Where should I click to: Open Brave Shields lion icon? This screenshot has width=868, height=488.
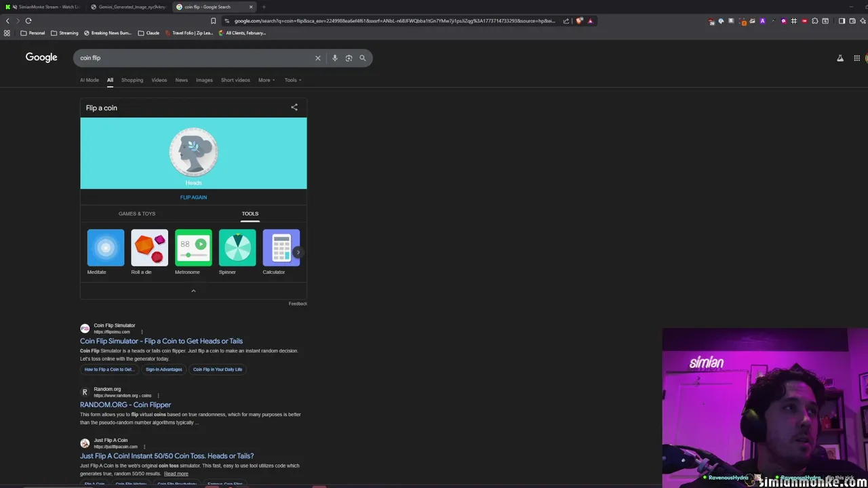point(578,21)
